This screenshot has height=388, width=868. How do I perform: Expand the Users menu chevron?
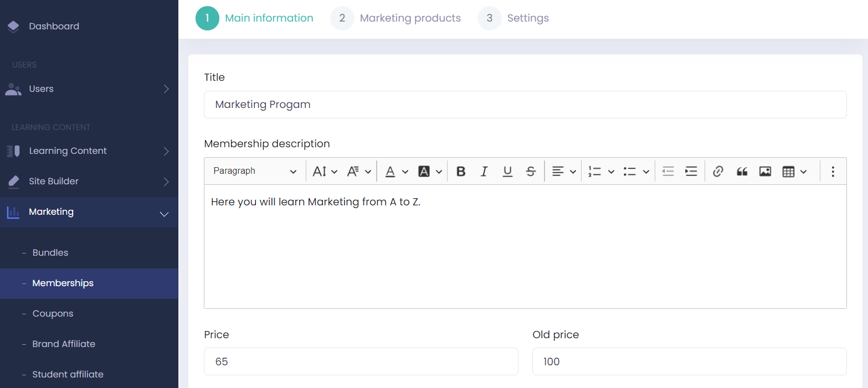[166, 89]
